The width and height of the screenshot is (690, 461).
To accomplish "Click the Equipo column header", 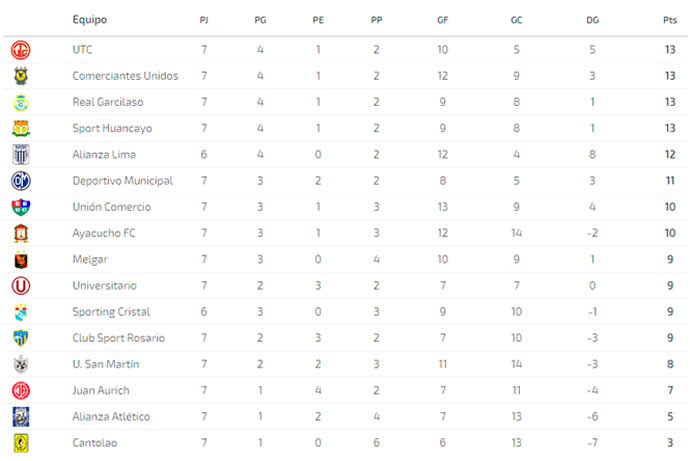I will (x=90, y=20).
